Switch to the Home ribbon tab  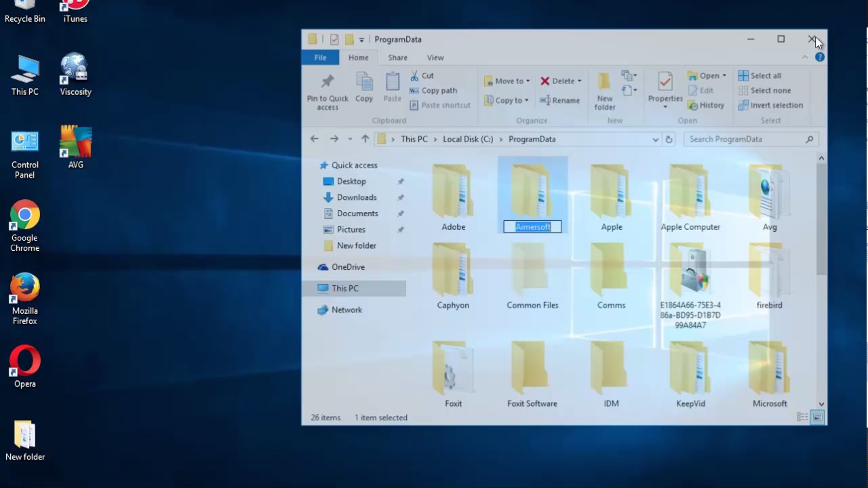(x=359, y=58)
